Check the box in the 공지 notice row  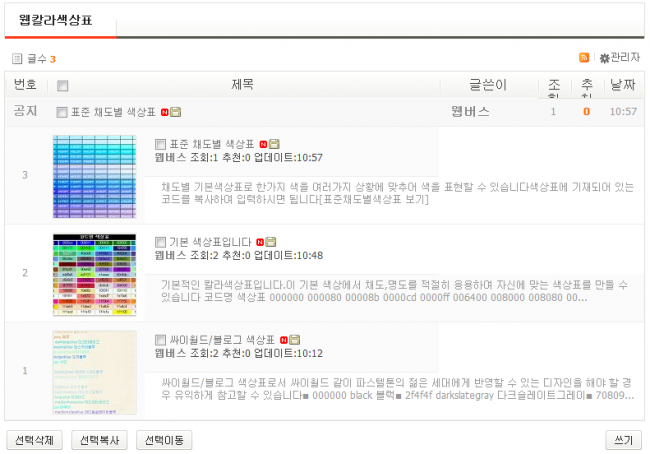point(62,112)
